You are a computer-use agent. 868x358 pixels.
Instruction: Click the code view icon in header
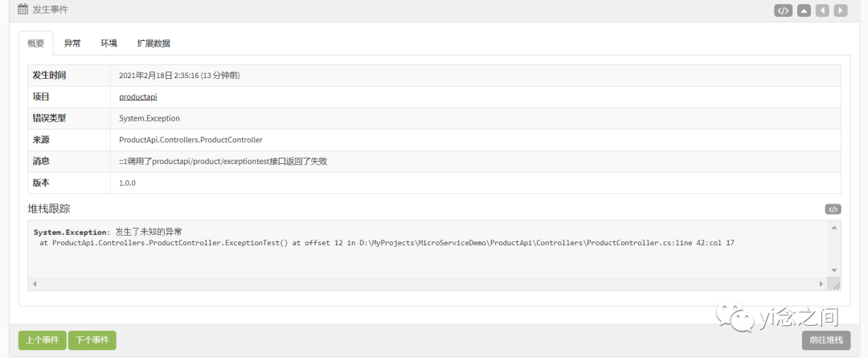784,10
